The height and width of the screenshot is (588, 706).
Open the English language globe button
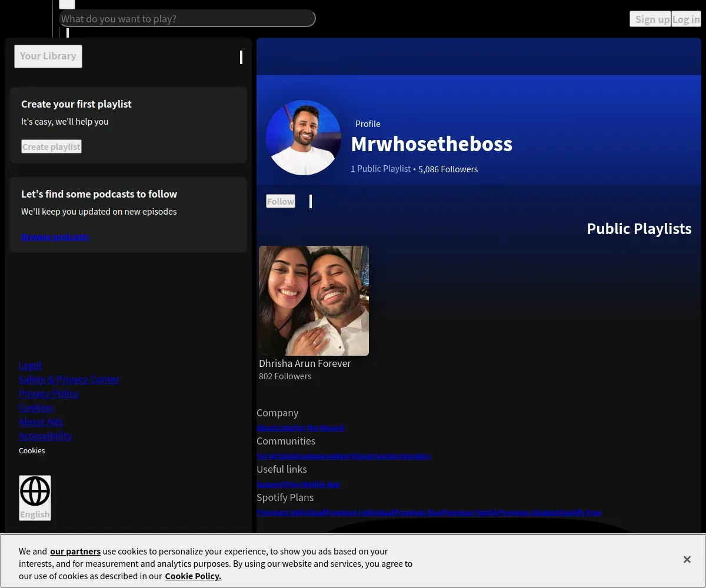coord(35,497)
